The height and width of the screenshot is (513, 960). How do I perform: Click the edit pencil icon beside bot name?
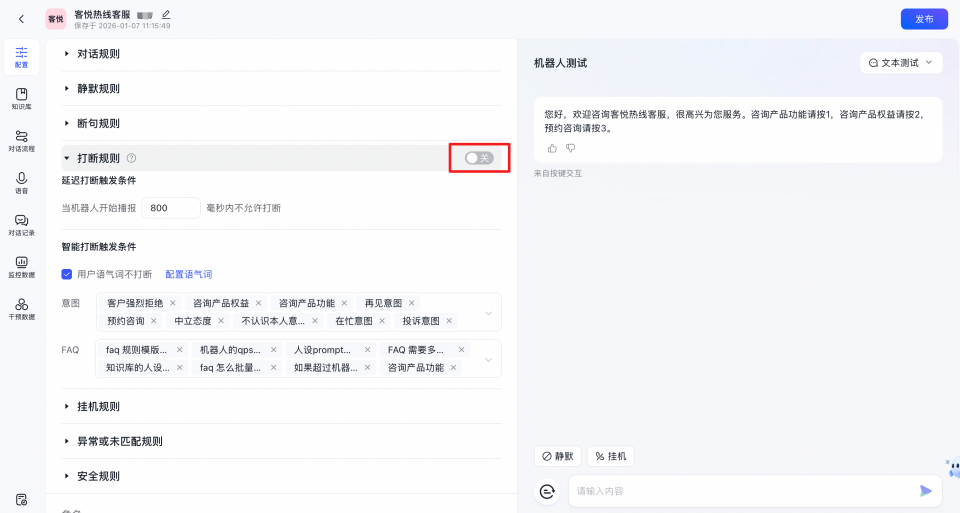pyautogui.click(x=166, y=14)
